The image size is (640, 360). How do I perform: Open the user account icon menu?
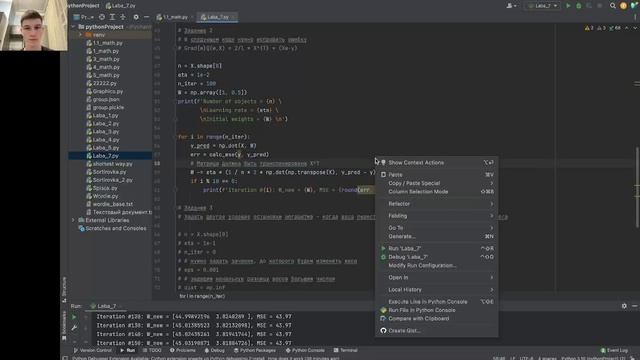(x=511, y=6)
